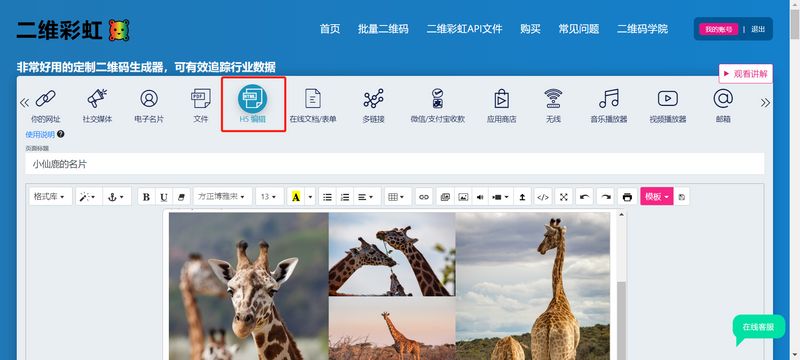Toggle underline formatting in editor toolbar
The height and width of the screenshot is (360, 800).
click(x=164, y=196)
